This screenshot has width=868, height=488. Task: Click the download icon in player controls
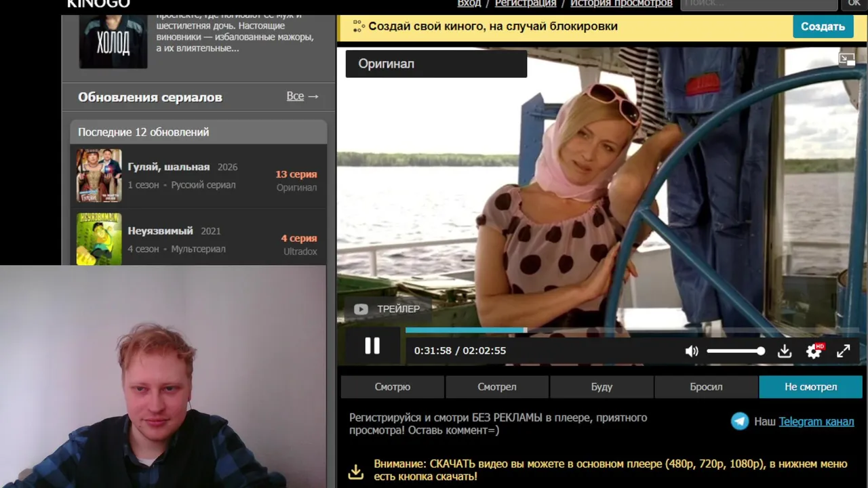[785, 351]
